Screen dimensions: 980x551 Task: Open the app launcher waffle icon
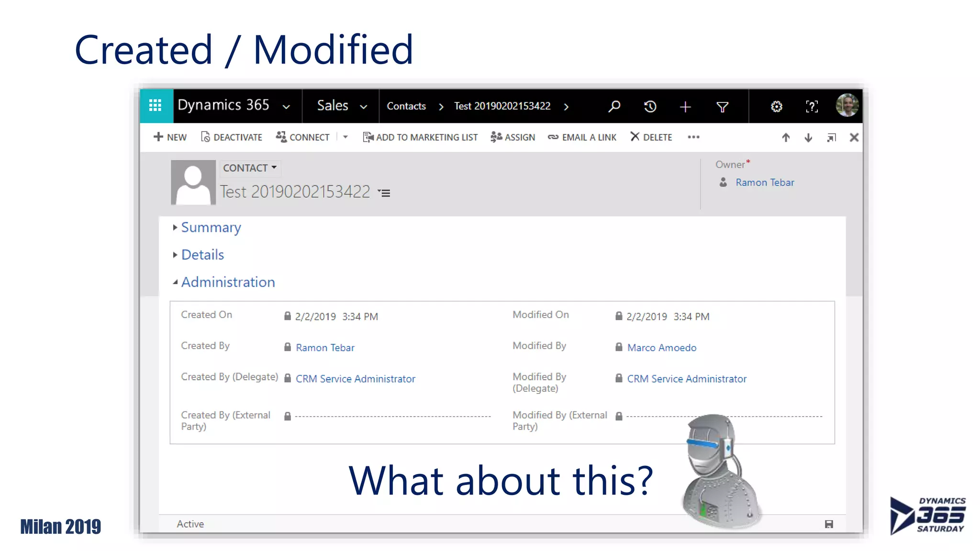click(x=156, y=105)
